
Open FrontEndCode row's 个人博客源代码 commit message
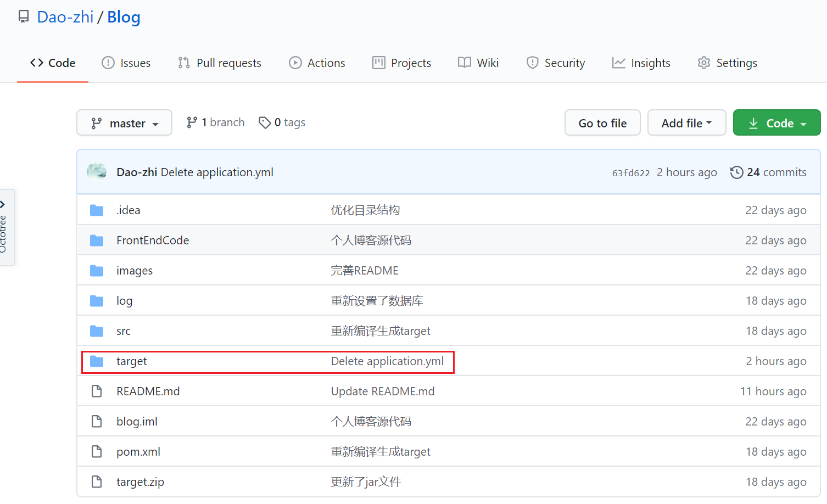[x=371, y=240]
